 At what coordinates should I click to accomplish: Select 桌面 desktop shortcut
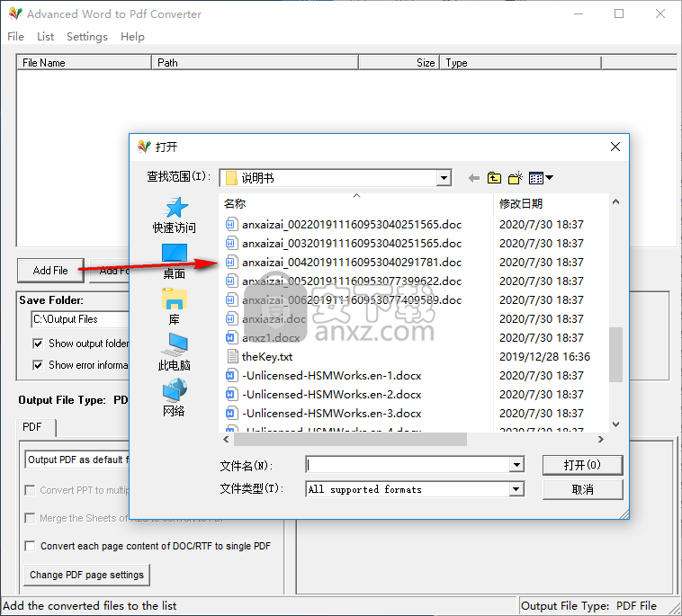tap(175, 262)
